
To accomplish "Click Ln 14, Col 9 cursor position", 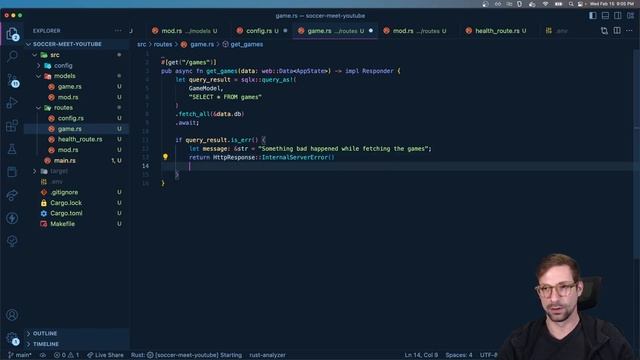I will [x=421, y=355].
